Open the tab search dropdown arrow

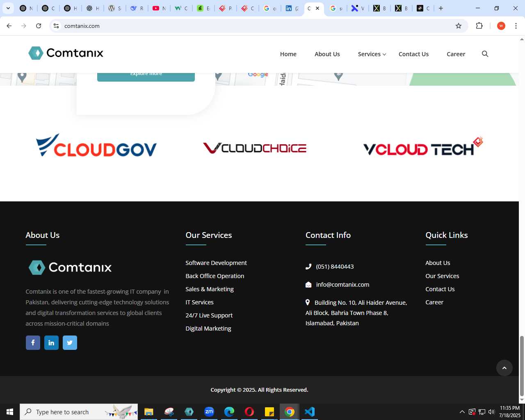[8, 8]
